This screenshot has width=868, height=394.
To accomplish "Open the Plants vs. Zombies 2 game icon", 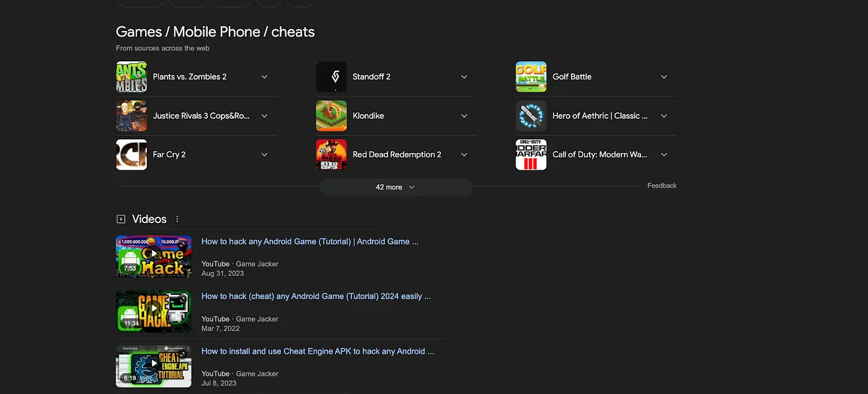I will point(131,77).
